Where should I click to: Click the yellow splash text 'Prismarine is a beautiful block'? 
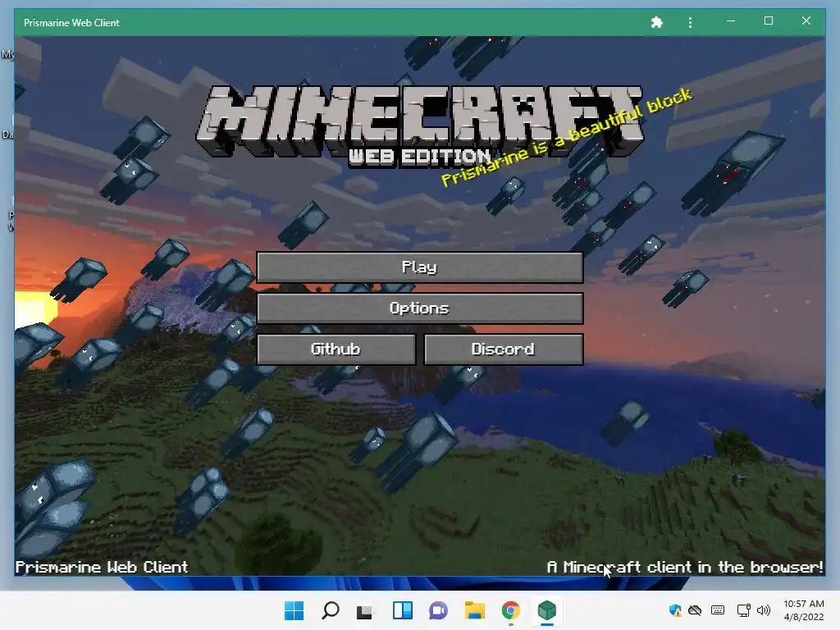[x=566, y=137]
